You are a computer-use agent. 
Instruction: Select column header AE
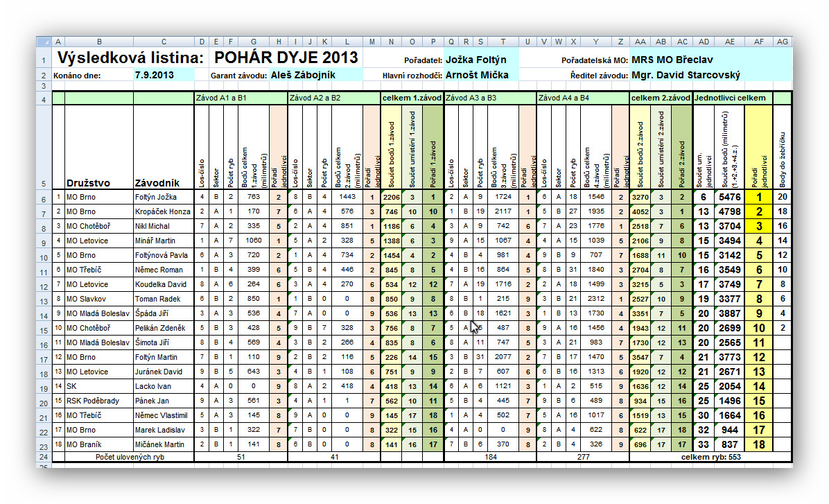click(730, 42)
